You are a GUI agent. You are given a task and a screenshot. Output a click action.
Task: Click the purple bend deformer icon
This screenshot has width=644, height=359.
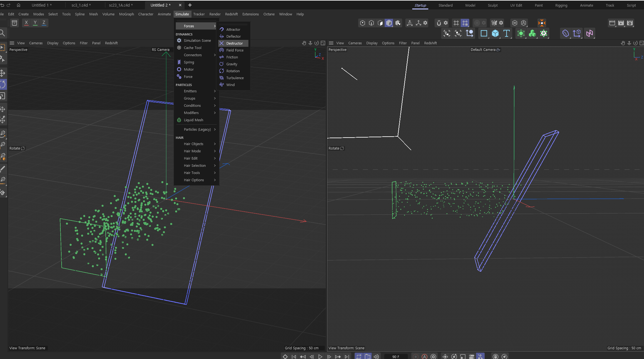pos(566,33)
